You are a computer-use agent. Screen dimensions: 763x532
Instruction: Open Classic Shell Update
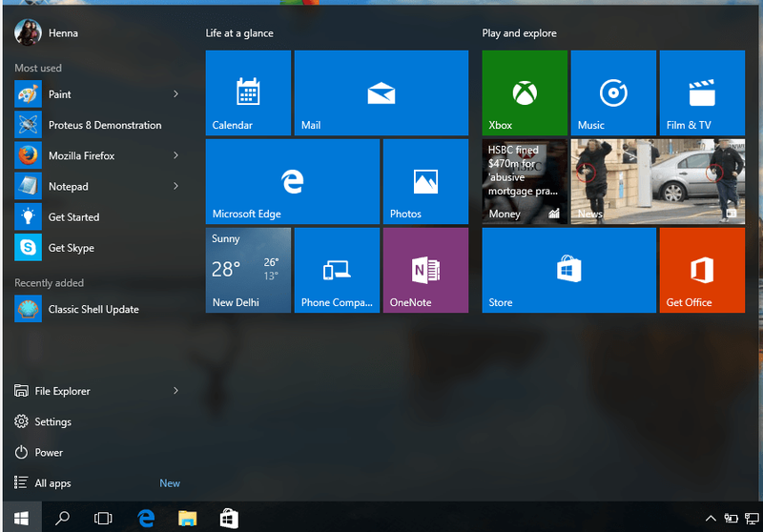pos(97,309)
